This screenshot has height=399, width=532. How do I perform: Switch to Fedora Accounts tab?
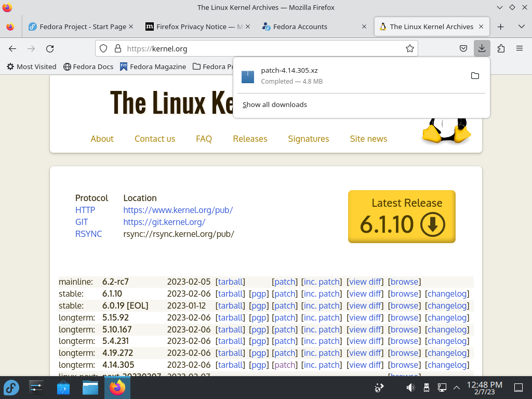pos(314,26)
